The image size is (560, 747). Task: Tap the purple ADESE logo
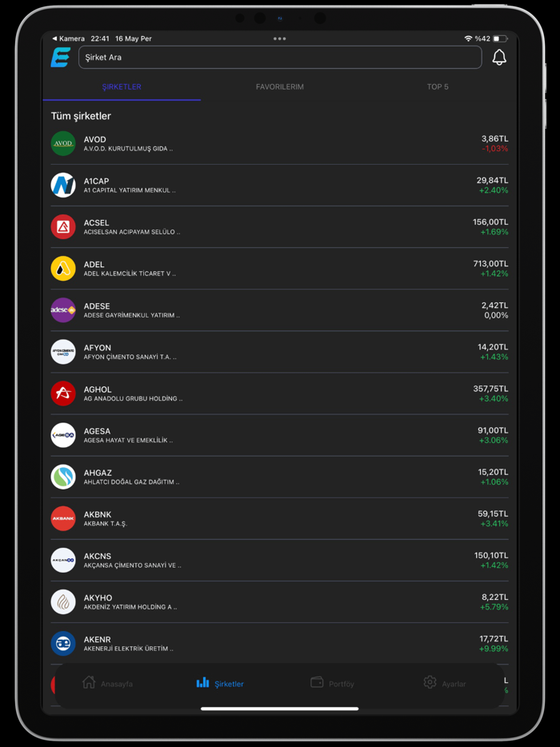click(x=63, y=310)
